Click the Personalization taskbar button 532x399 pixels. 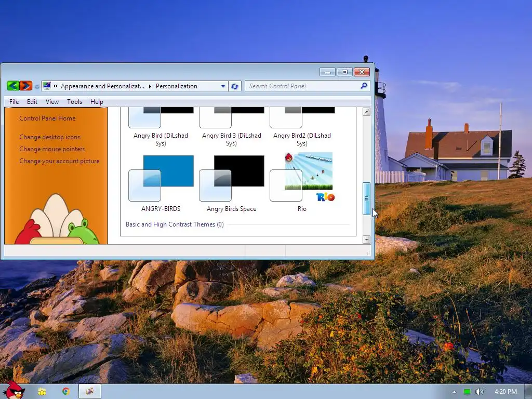click(90, 391)
